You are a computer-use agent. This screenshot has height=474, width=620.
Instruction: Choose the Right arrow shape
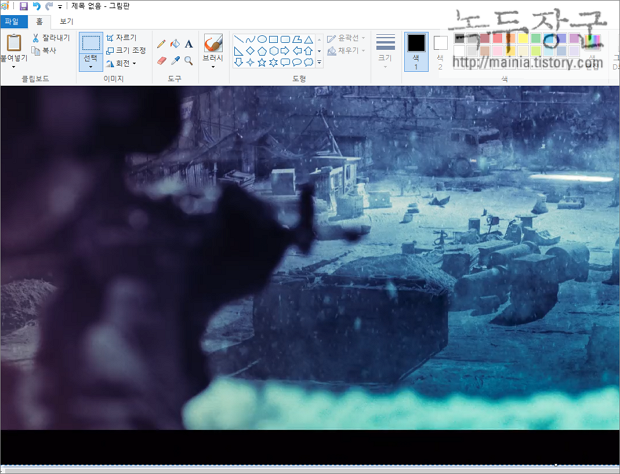(x=285, y=51)
